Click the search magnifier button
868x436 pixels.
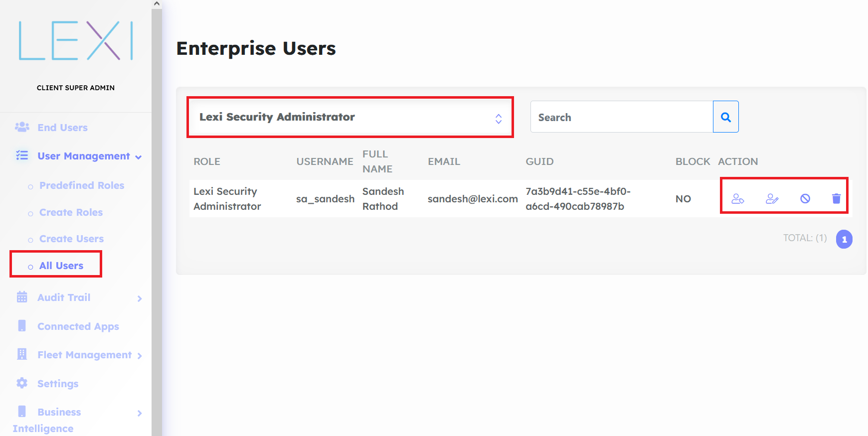(x=725, y=117)
